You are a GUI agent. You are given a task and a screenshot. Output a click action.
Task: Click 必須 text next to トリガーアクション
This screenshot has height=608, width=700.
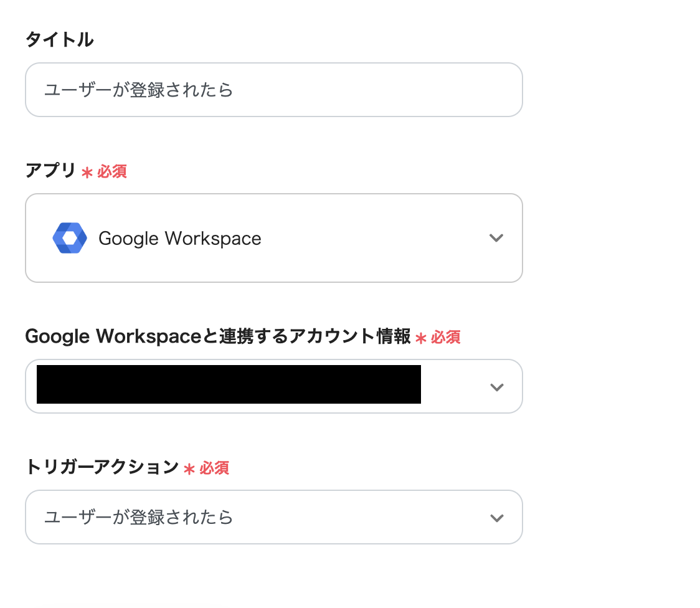[x=214, y=468]
